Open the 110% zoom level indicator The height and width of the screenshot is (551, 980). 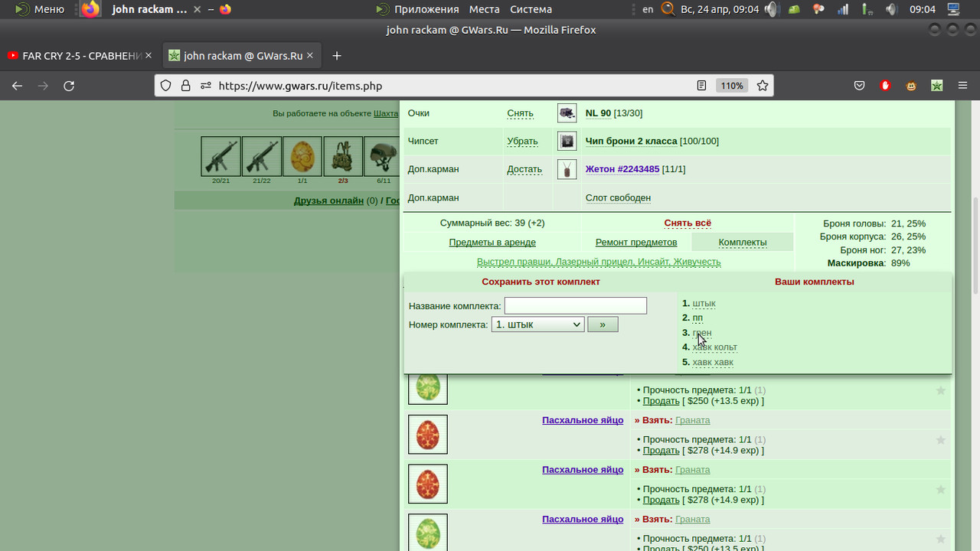[732, 86]
